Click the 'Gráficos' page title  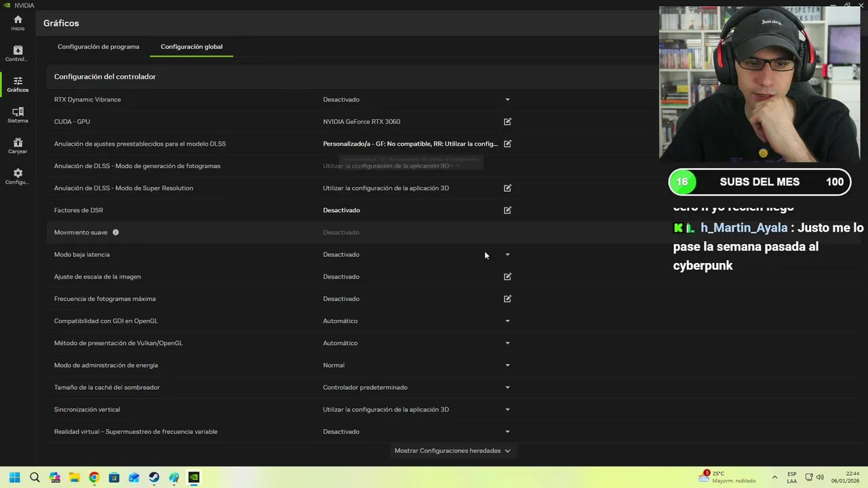pyautogui.click(x=61, y=23)
